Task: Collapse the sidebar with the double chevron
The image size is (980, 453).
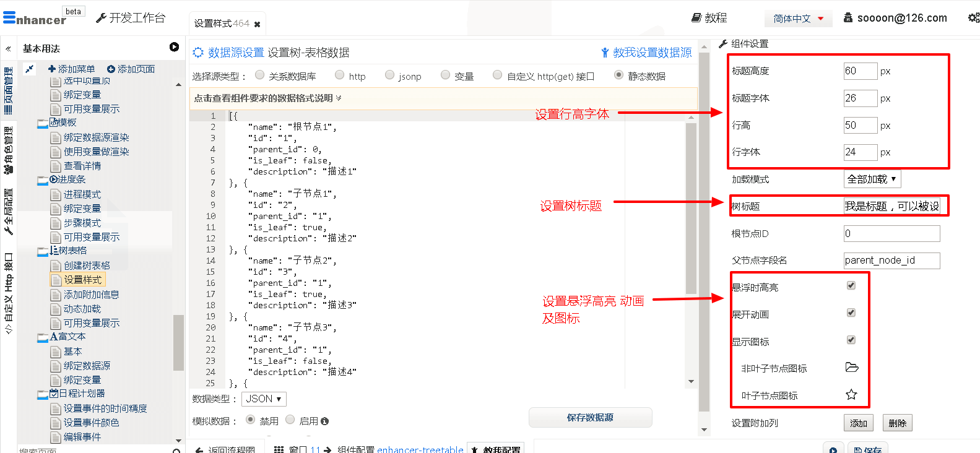Action: pos(9,48)
